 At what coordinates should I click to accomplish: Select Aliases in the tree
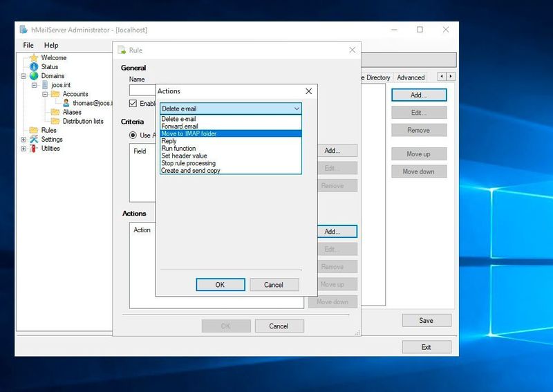point(72,112)
